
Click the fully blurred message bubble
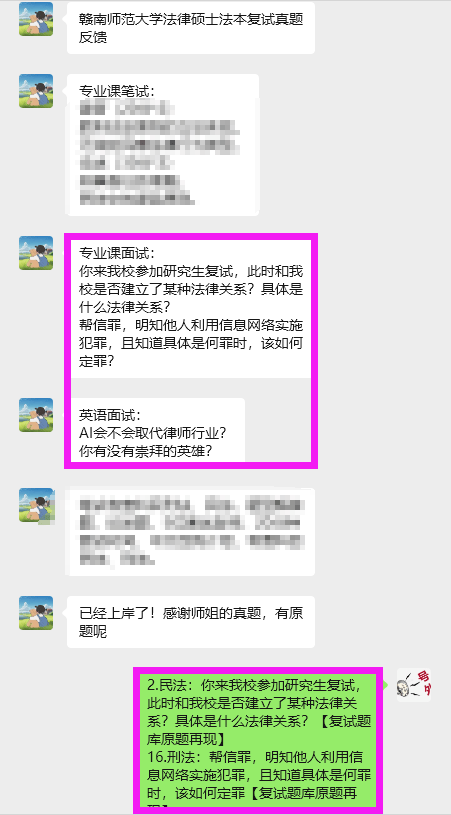pos(191,531)
